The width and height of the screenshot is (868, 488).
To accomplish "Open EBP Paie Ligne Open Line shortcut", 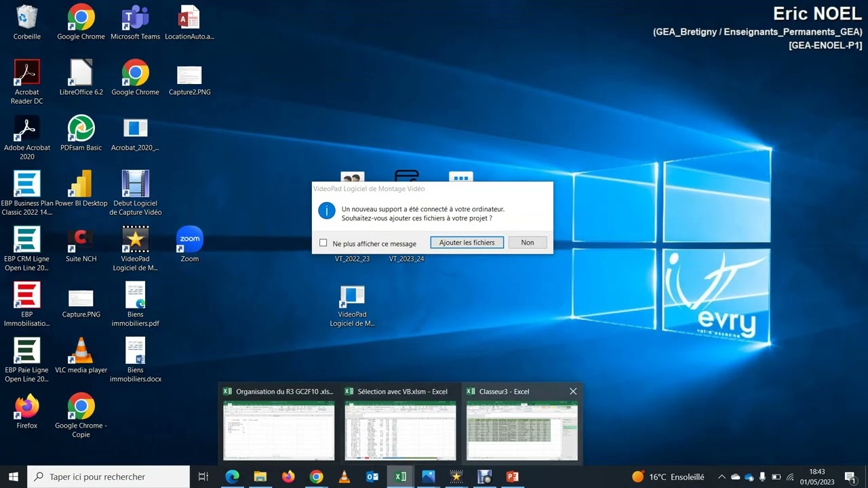I will coord(27,360).
